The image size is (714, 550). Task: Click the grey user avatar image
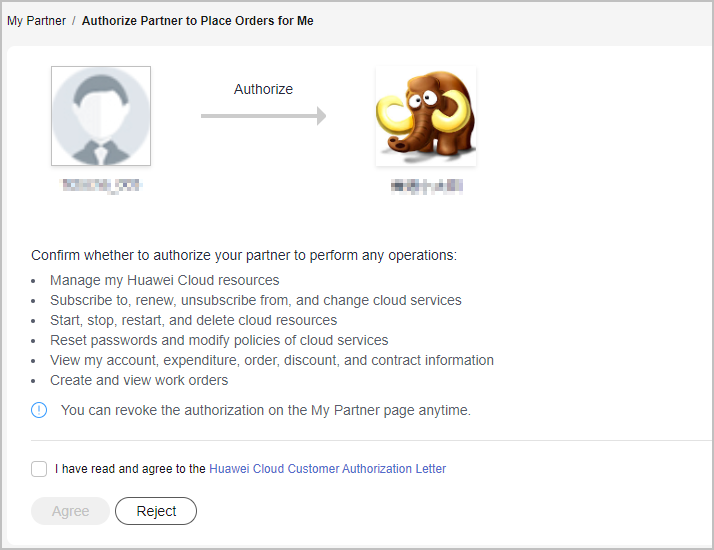point(101,116)
